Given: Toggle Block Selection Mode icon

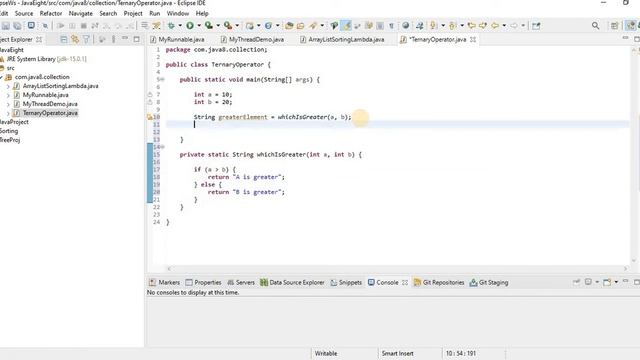Looking at the screenshot, I should [380, 26].
